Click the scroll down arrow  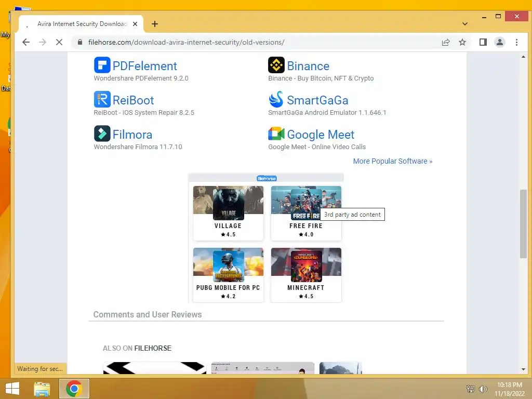tap(523, 369)
